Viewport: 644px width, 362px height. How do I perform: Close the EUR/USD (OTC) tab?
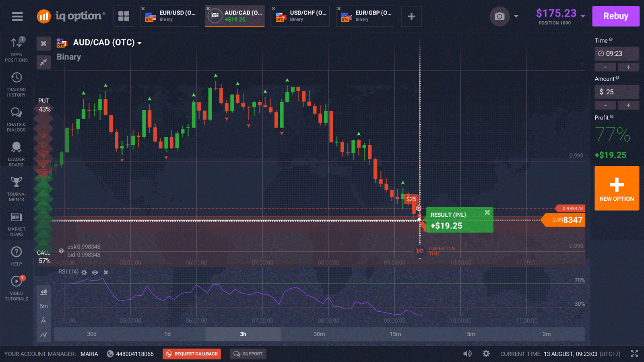(143, 8)
